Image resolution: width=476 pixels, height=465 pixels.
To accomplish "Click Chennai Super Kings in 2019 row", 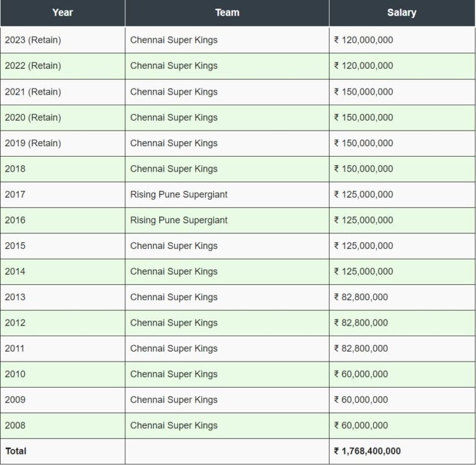I will [174, 143].
